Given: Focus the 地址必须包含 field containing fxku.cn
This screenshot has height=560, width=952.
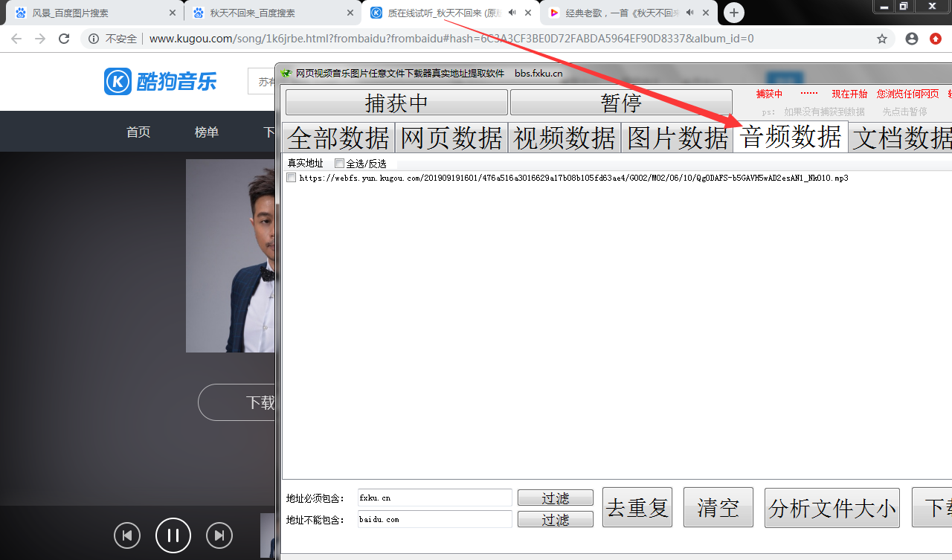Looking at the screenshot, I should pos(435,498).
